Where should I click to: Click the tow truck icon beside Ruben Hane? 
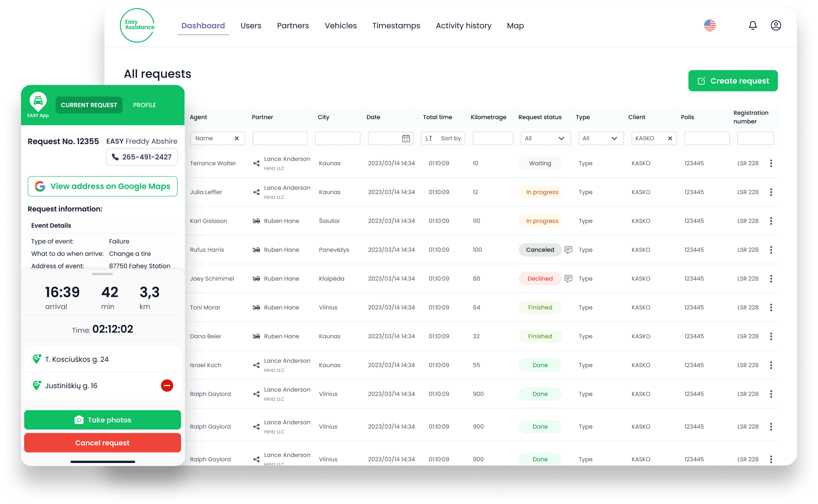(x=256, y=221)
